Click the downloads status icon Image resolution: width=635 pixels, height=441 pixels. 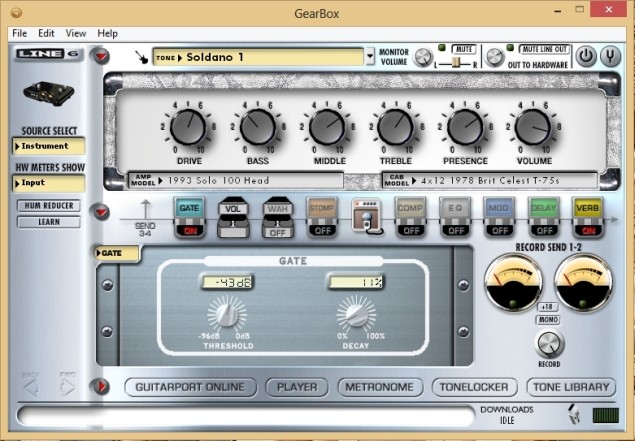tap(574, 414)
